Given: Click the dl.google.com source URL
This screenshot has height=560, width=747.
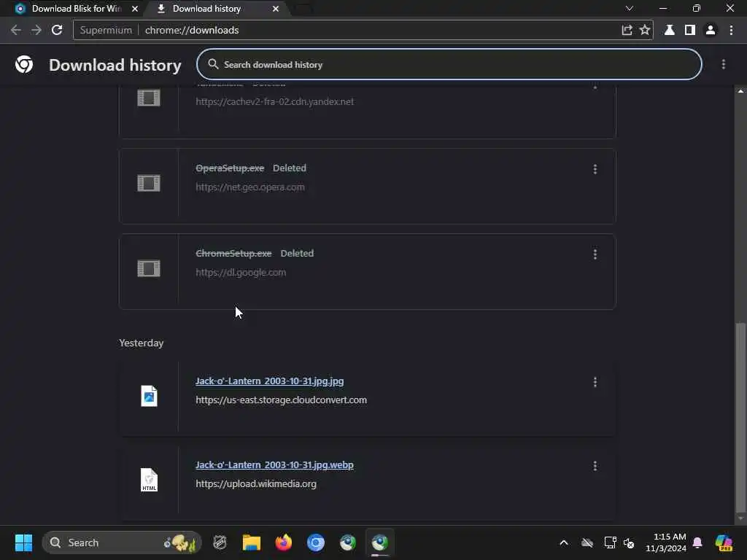Looking at the screenshot, I should click(x=241, y=273).
